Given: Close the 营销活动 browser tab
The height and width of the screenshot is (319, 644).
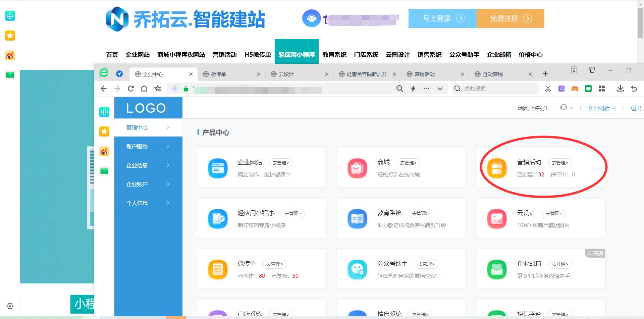Looking at the screenshot, I should tap(462, 74).
